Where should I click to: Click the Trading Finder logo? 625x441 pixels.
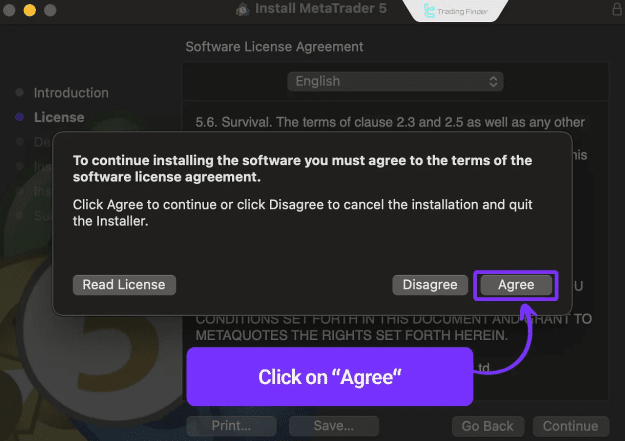pyautogui.click(x=455, y=11)
